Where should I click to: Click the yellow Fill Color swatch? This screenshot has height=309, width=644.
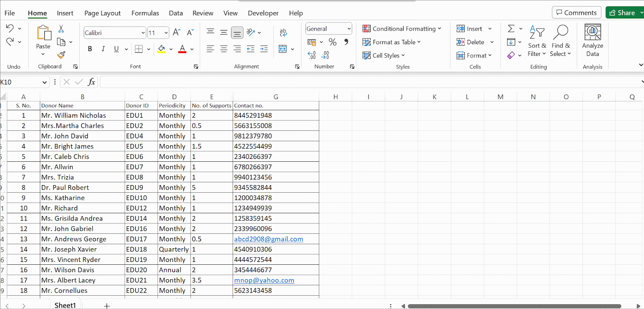tap(161, 49)
